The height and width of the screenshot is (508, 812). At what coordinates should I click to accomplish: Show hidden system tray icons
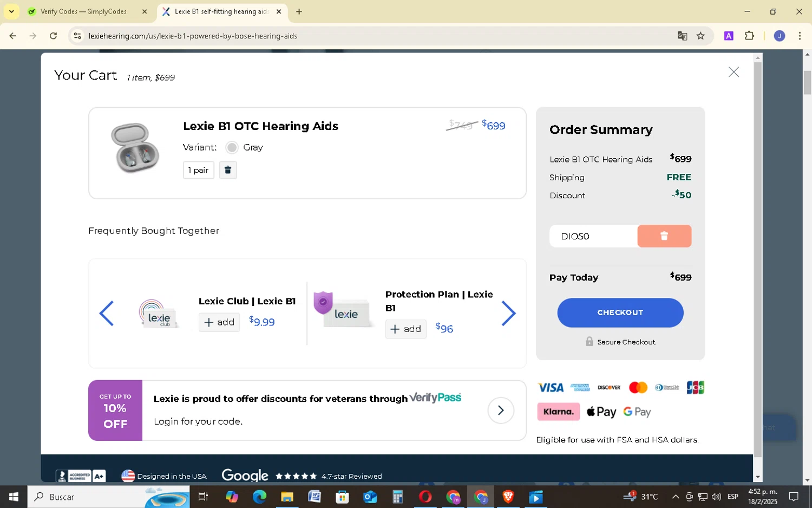[676, 497]
